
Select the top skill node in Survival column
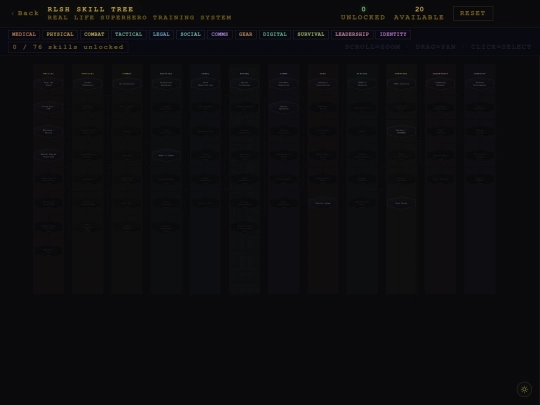[401, 84]
